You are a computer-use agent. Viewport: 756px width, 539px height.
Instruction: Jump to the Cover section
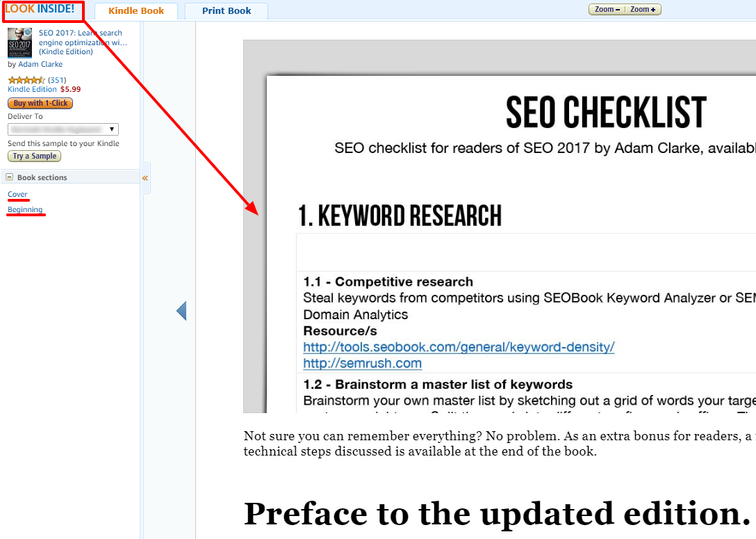(17, 194)
